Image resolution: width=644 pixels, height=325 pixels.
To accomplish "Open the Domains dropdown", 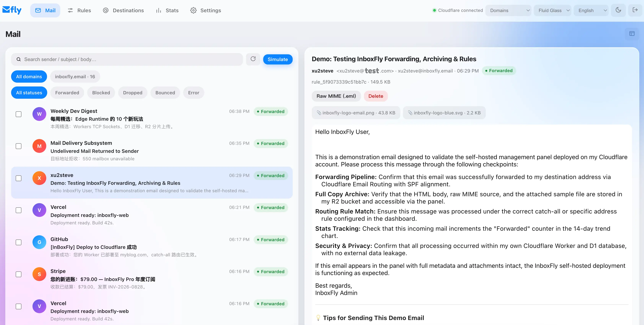I will (x=508, y=10).
